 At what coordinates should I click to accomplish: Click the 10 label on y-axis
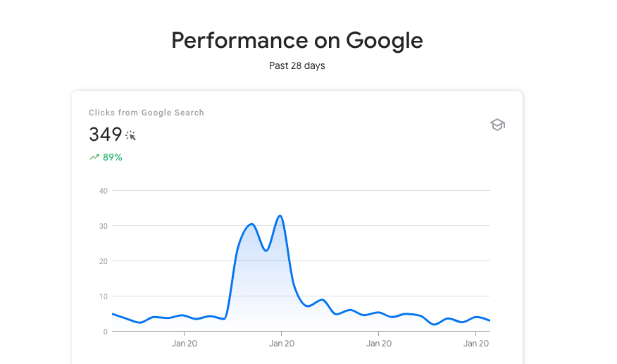pyautogui.click(x=104, y=296)
